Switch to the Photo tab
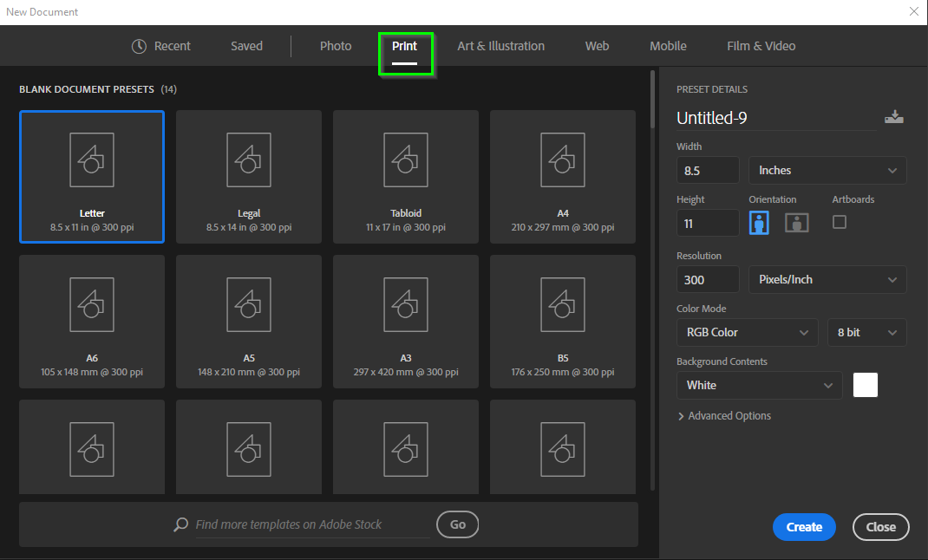928x560 pixels. point(335,46)
